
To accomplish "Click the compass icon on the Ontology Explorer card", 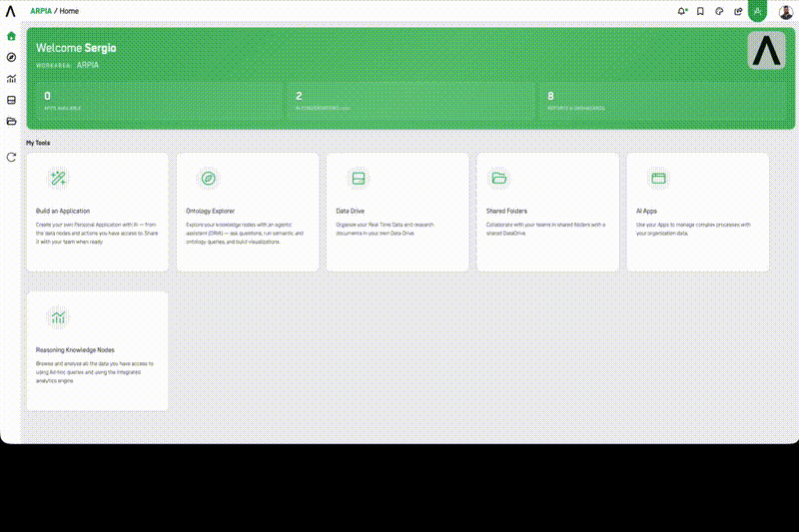I will (209, 179).
